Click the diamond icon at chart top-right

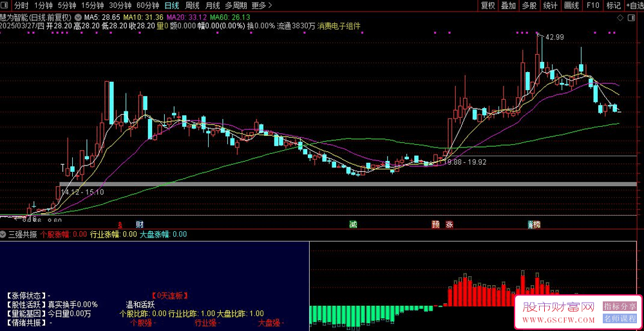coord(620,18)
